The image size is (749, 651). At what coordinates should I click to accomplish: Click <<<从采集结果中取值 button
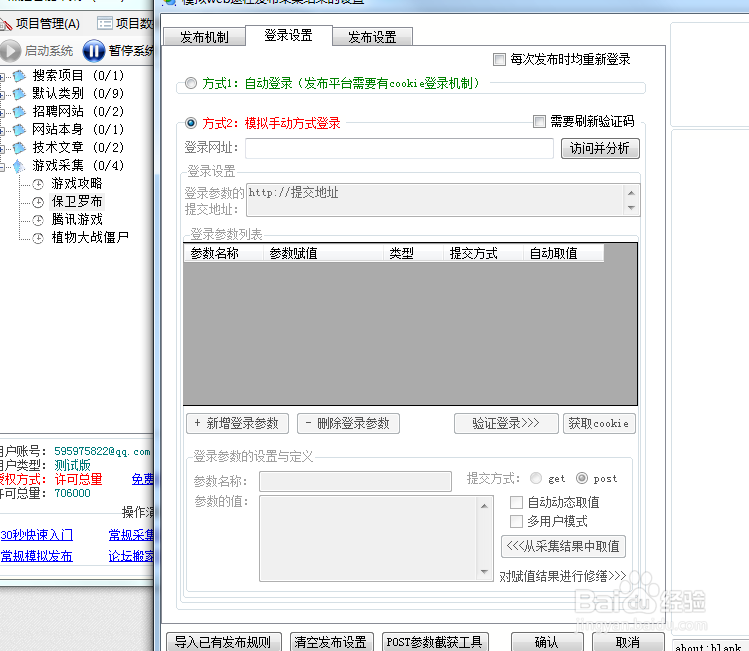tap(563, 546)
